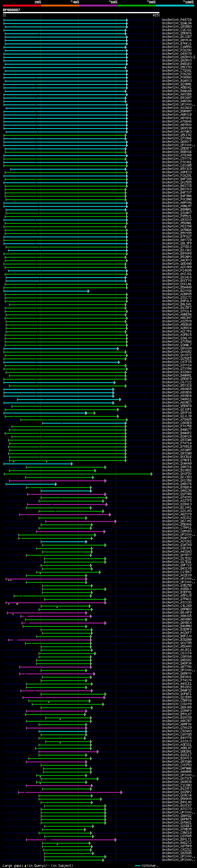Select hit UniRef100_O49078
The image size is (197, 868).
pyautogui.click(x=177, y=54)
